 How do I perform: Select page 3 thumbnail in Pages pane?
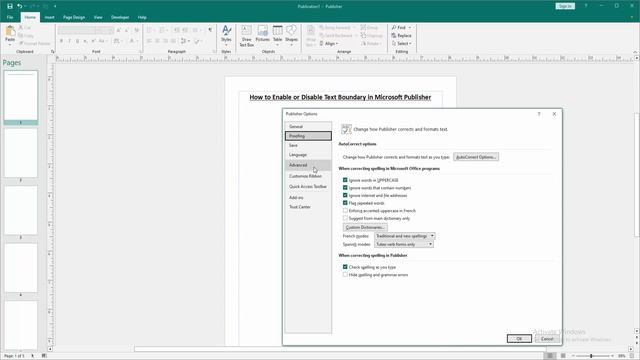pyautogui.click(x=21, y=210)
